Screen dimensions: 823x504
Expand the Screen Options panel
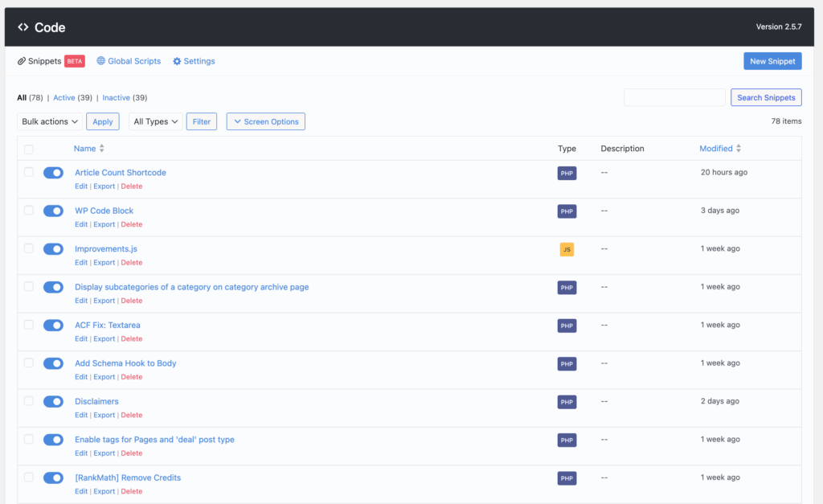[x=265, y=121]
